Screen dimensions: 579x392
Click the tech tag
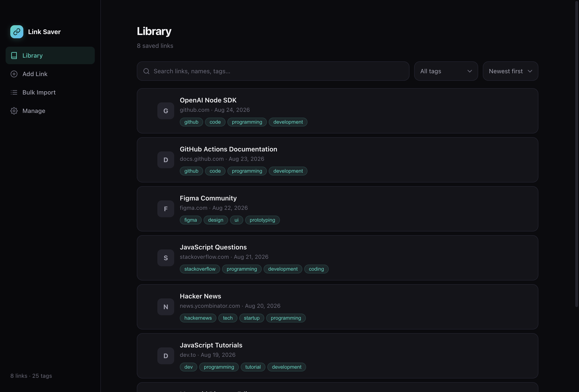point(228,318)
